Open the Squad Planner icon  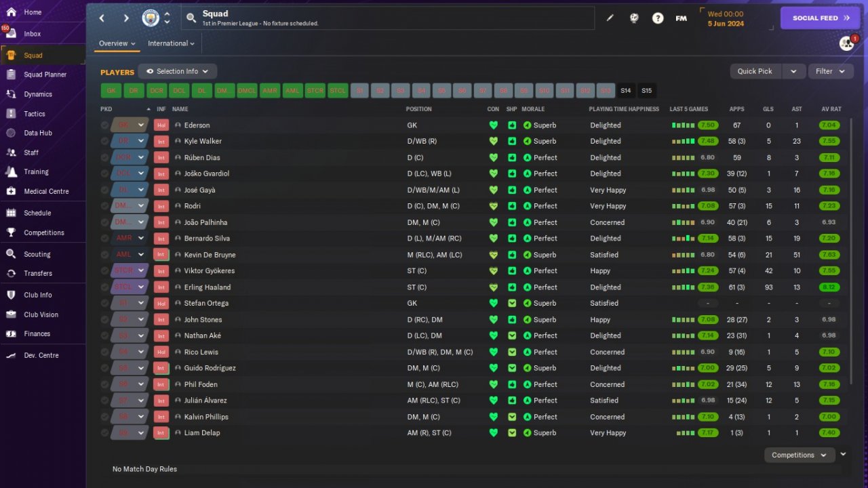tap(11, 75)
